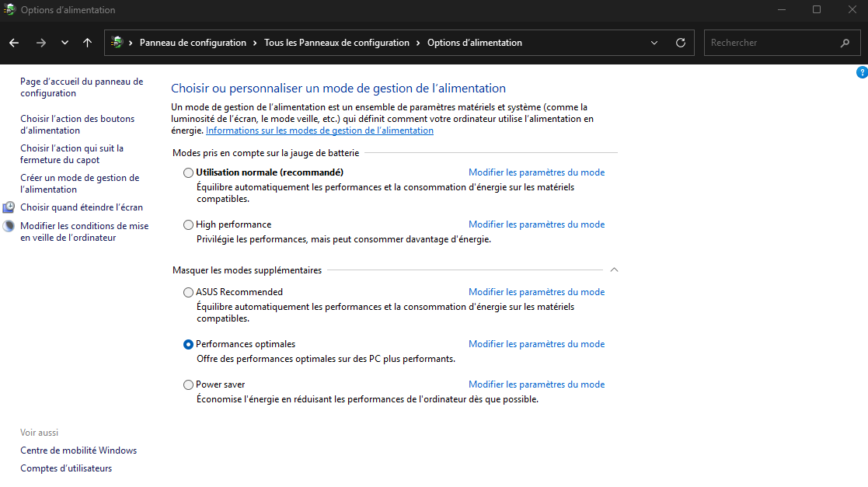The width and height of the screenshot is (868, 487).
Task: Click the Forward navigation arrow
Action: (x=41, y=43)
